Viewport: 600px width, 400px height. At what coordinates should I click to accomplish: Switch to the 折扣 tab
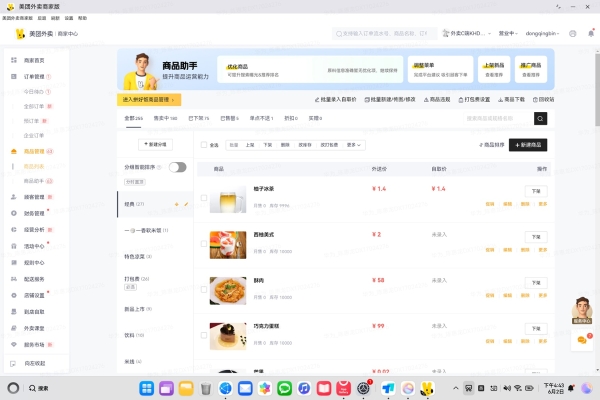tap(291, 118)
